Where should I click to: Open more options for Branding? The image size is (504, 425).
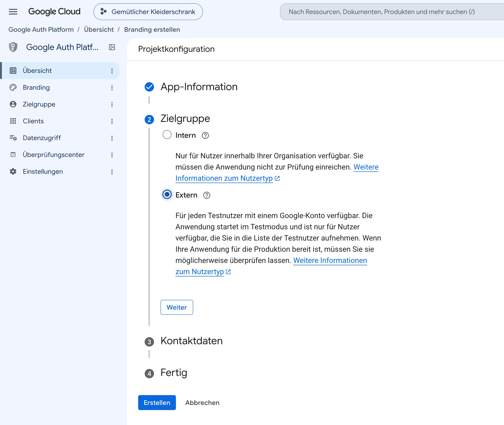(112, 88)
